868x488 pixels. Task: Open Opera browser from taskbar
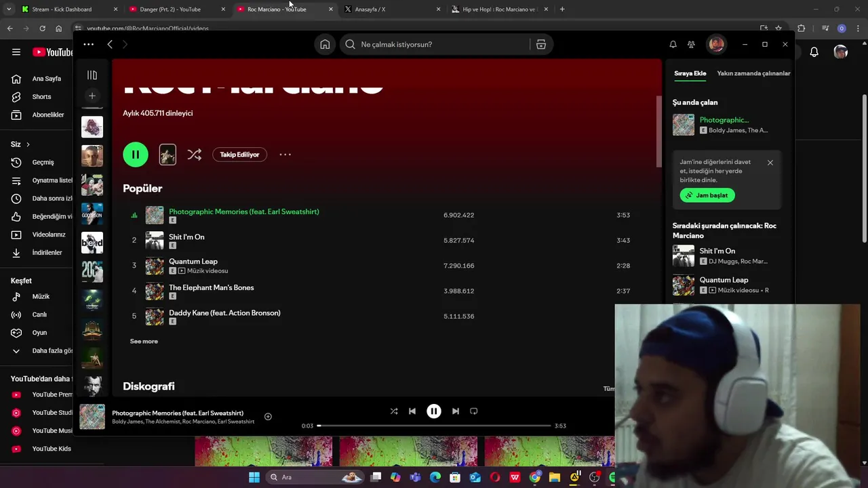[x=495, y=477]
